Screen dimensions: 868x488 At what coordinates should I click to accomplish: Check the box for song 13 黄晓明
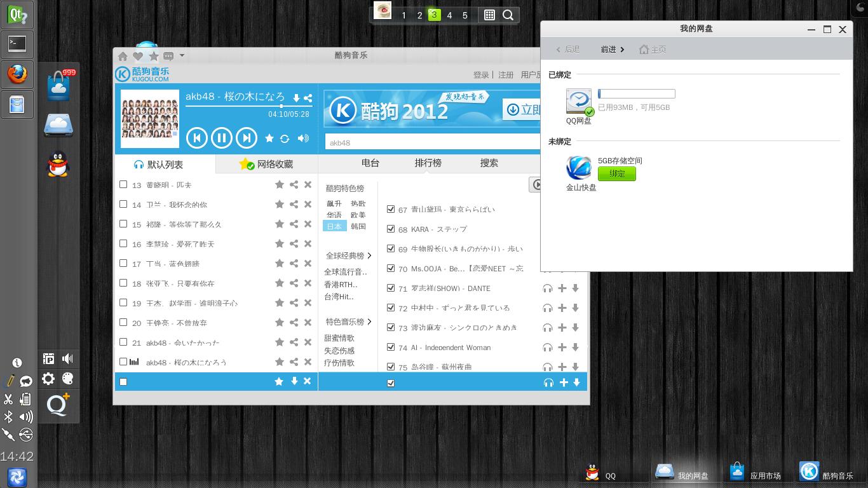tap(123, 184)
